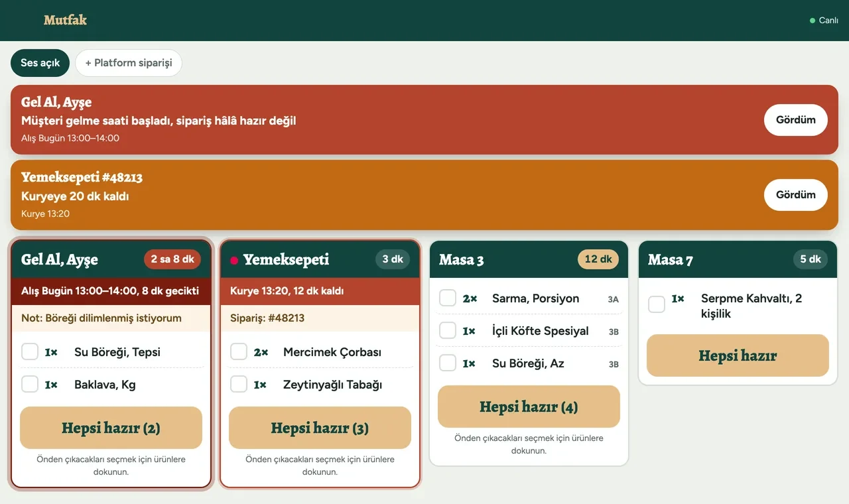
Task: Add a new Platform siparişi
Action: pos(129,63)
